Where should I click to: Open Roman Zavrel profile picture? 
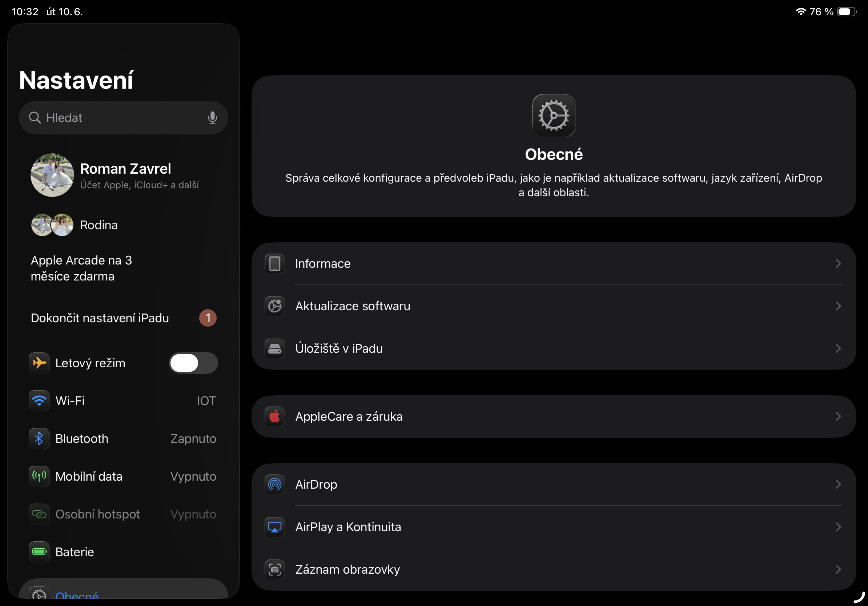pos(52,175)
